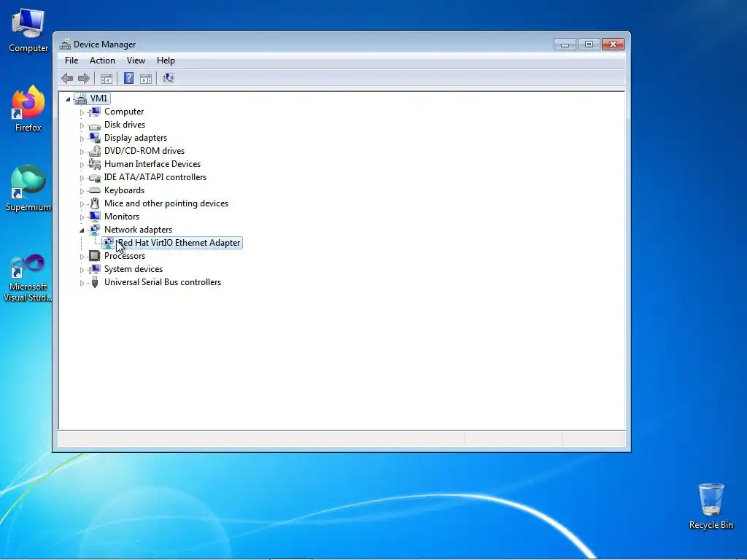Viewport: 747px width, 560px height.
Task: Click the Universal Serial Bus controllers icon
Action: pyautogui.click(x=95, y=282)
